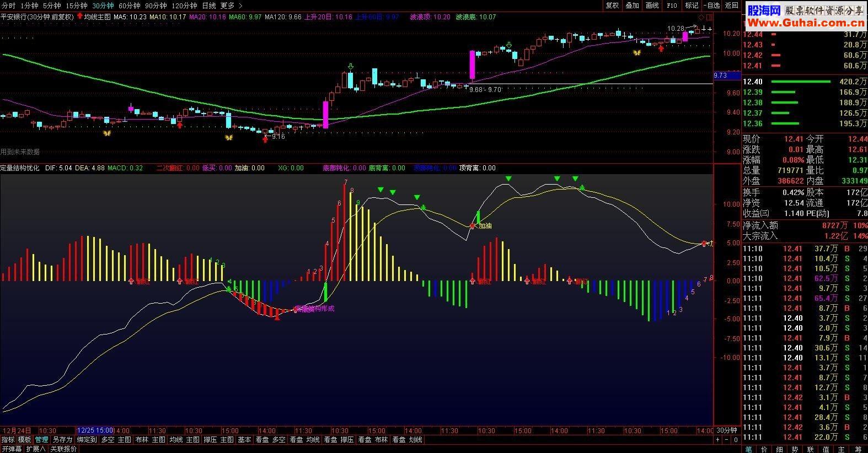Click the 返回 back button
Viewport: 868px width, 453px height.
tap(731, 6)
